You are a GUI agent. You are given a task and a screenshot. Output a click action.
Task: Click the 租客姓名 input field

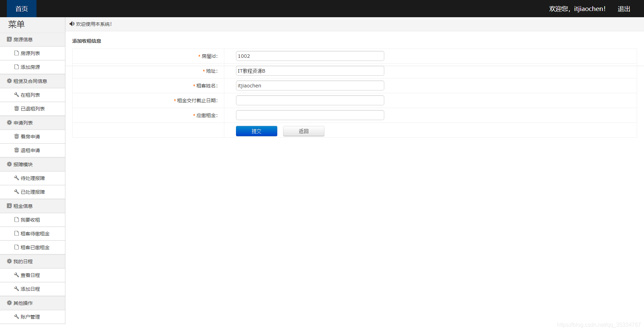(x=310, y=86)
